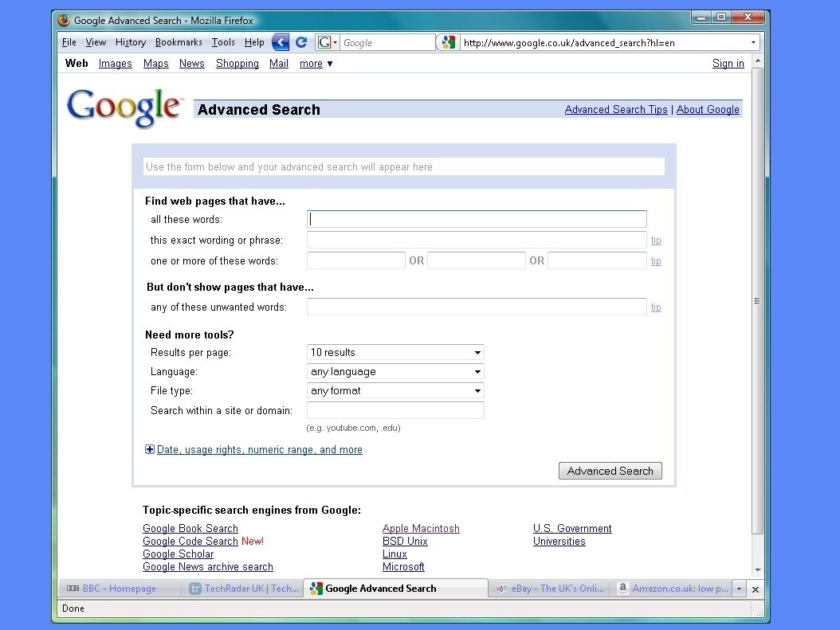Open the Advanced Search Tips link
This screenshot has height=630, width=840.
pyautogui.click(x=615, y=109)
